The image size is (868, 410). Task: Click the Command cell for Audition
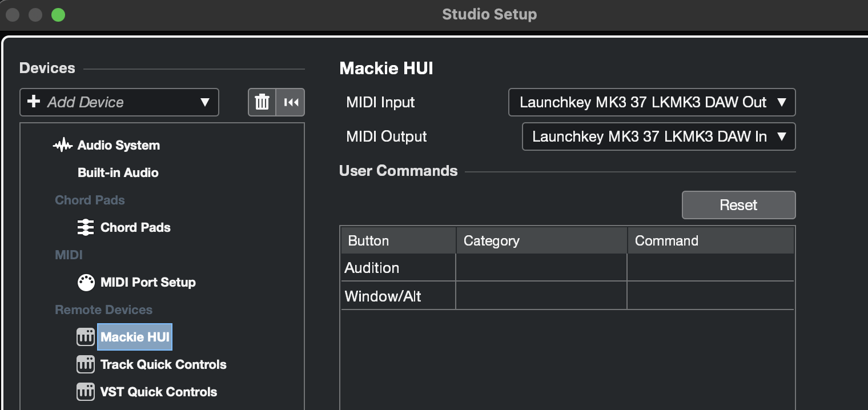711,268
